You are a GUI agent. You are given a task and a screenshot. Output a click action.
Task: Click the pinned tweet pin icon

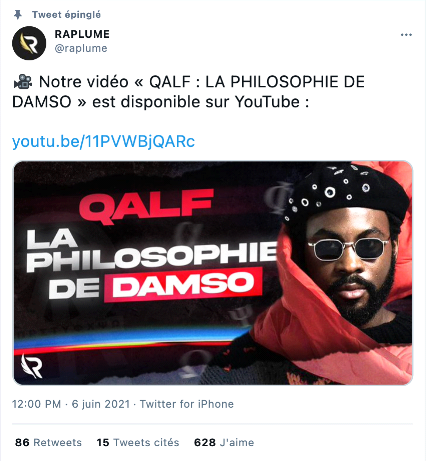[18, 15]
